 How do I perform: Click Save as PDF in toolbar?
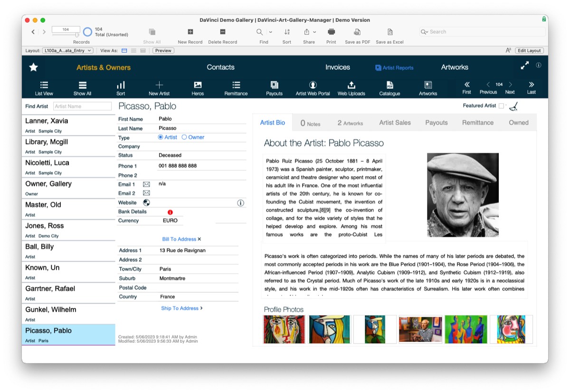357,36
